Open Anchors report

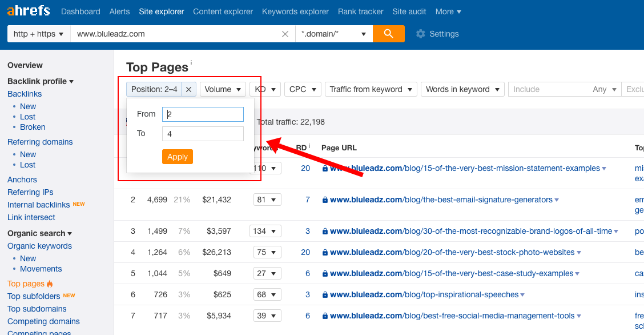coord(22,180)
